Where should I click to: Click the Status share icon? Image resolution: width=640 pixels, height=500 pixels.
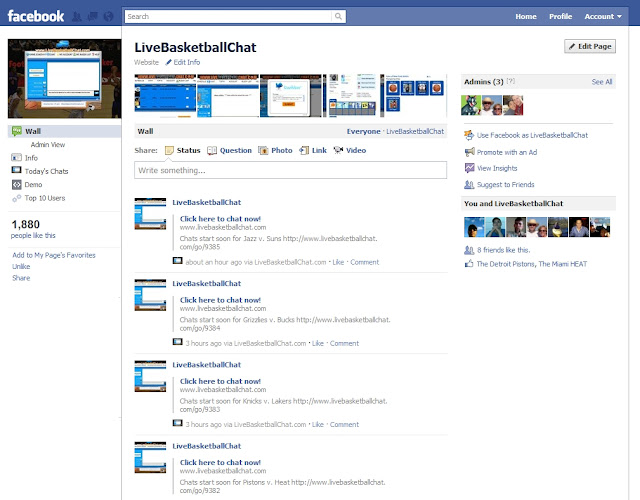pyautogui.click(x=169, y=151)
